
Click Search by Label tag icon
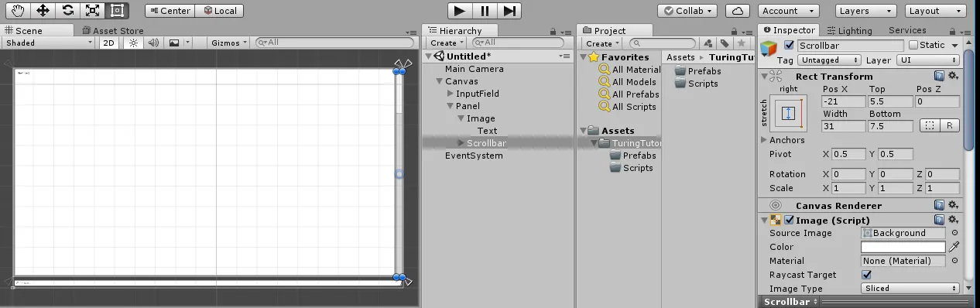tap(725, 43)
